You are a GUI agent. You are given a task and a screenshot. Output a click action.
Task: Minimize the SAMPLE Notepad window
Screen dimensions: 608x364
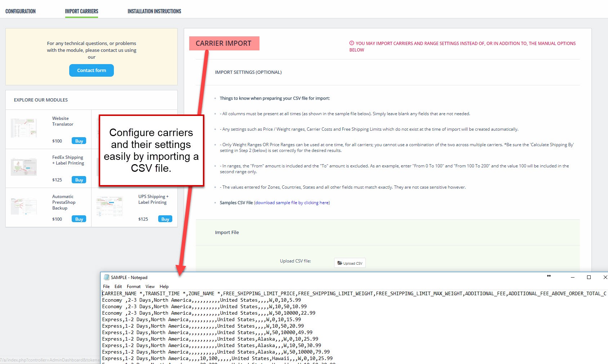tap(572, 277)
